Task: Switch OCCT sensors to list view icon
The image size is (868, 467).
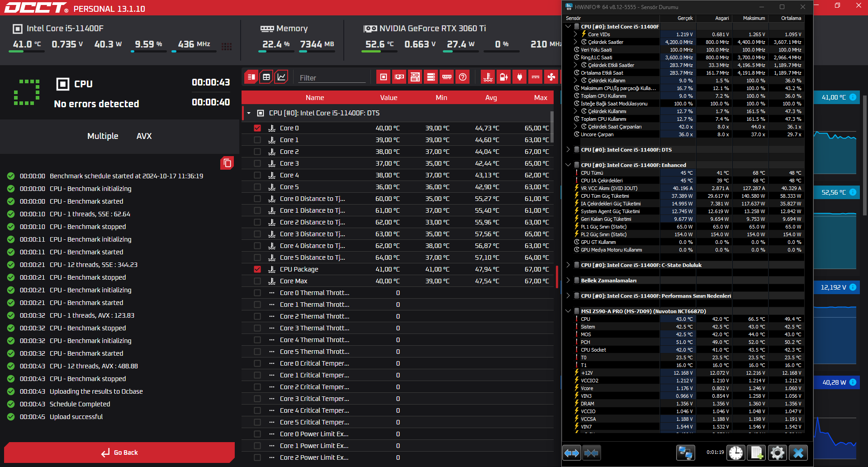Action: tap(251, 77)
